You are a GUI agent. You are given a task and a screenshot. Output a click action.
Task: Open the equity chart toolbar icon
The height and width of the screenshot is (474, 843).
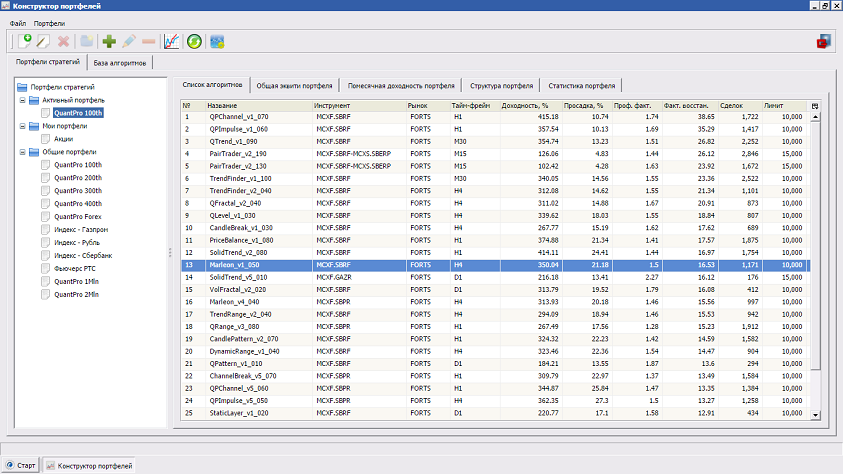(171, 41)
